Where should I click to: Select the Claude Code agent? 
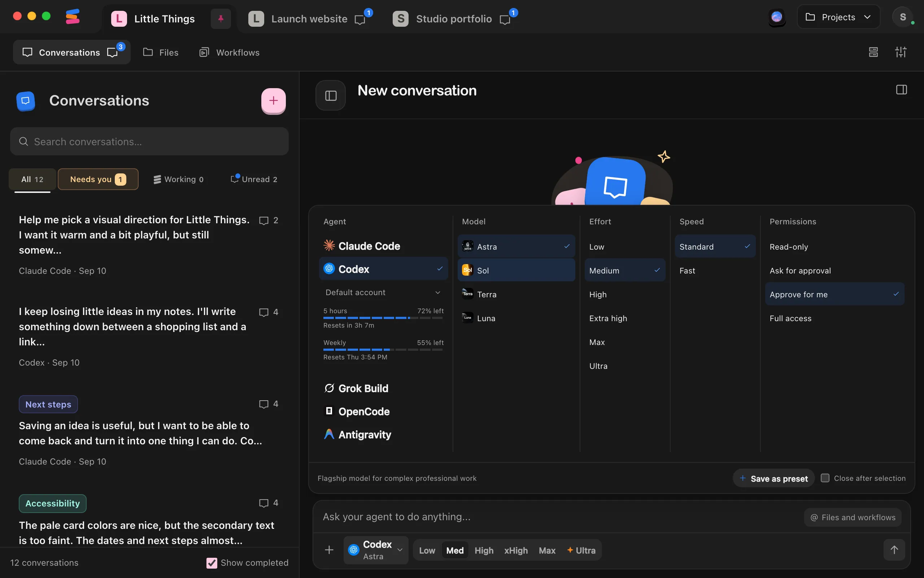click(383, 246)
